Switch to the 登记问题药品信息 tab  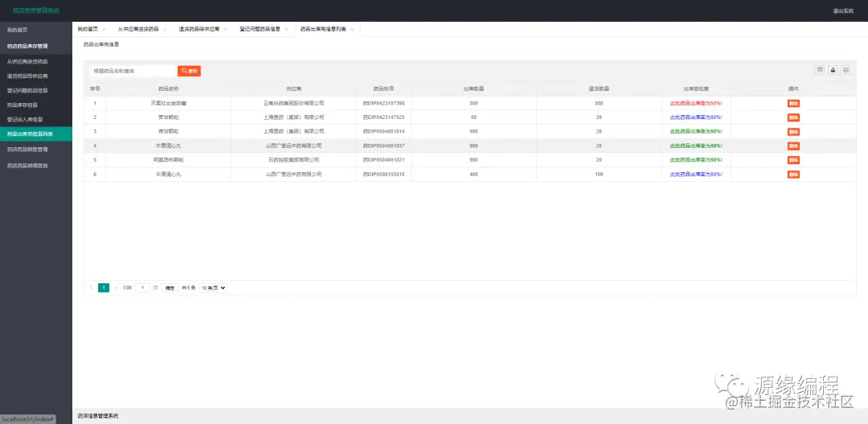(x=260, y=30)
